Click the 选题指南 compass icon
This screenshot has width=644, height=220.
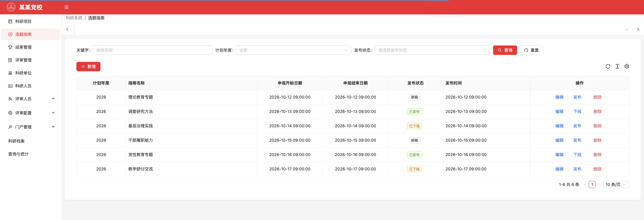(x=10, y=34)
